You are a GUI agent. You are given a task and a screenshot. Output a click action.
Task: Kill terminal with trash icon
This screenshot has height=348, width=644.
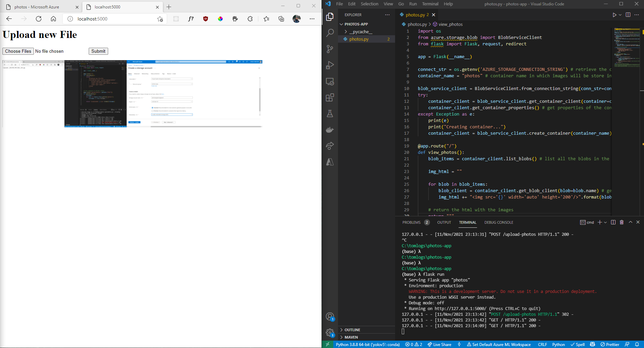[621, 222]
